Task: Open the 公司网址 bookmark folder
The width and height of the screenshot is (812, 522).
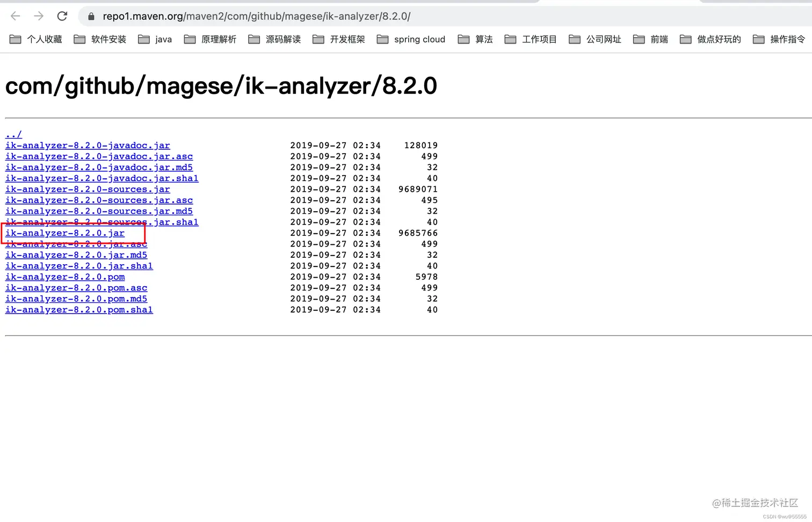Action: point(595,39)
